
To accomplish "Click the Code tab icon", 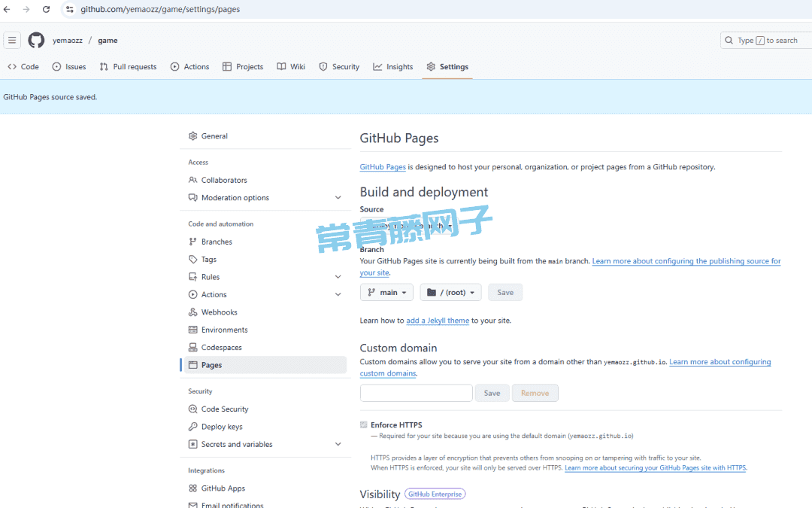I will [12, 66].
